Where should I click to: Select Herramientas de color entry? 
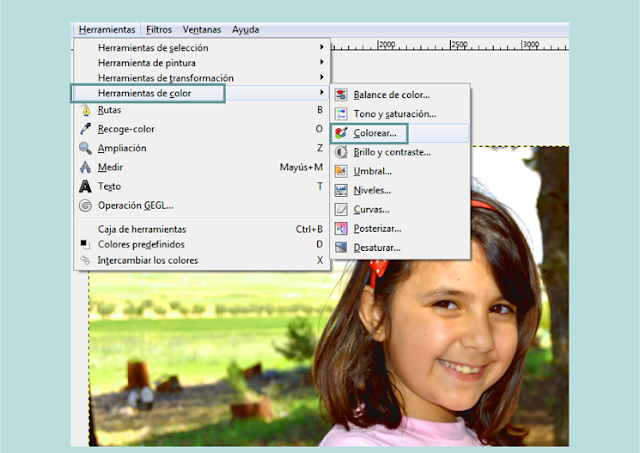point(202,93)
